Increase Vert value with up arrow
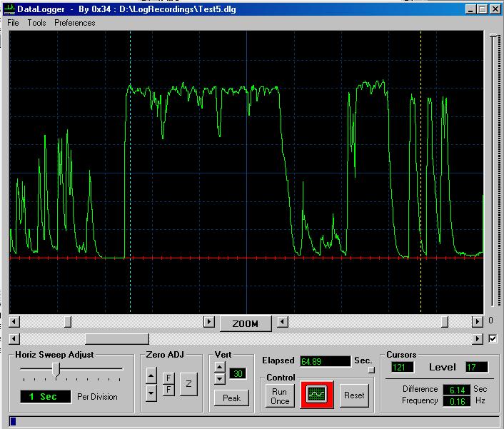 [x=220, y=368]
